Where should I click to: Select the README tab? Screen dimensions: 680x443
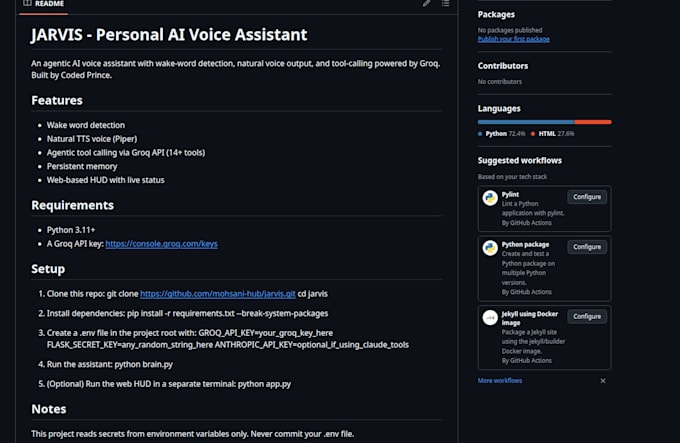point(44,4)
